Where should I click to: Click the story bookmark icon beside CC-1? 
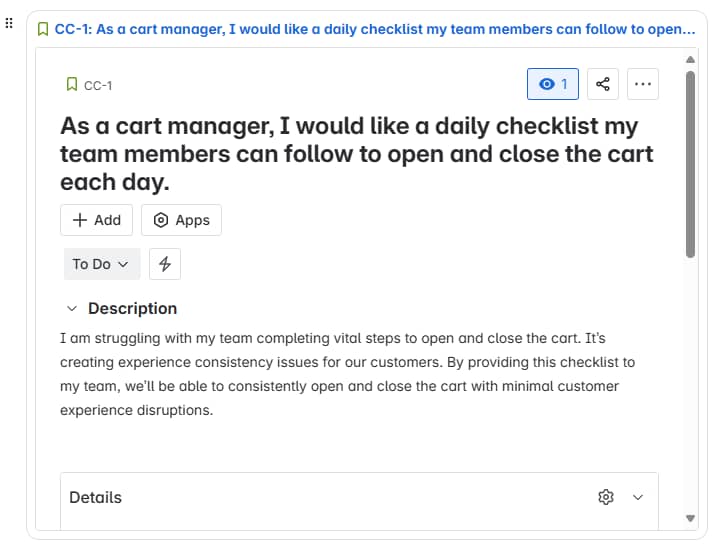[x=71, y=84]
